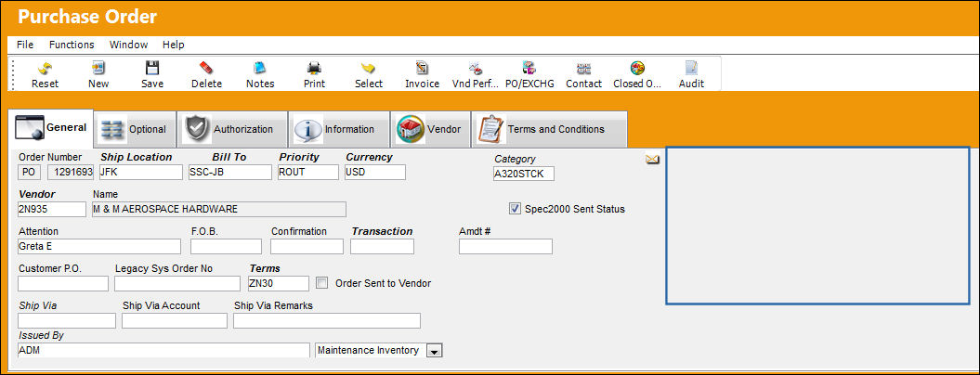Click the Transaction input field
980x375 pixels.
point(382,246)
